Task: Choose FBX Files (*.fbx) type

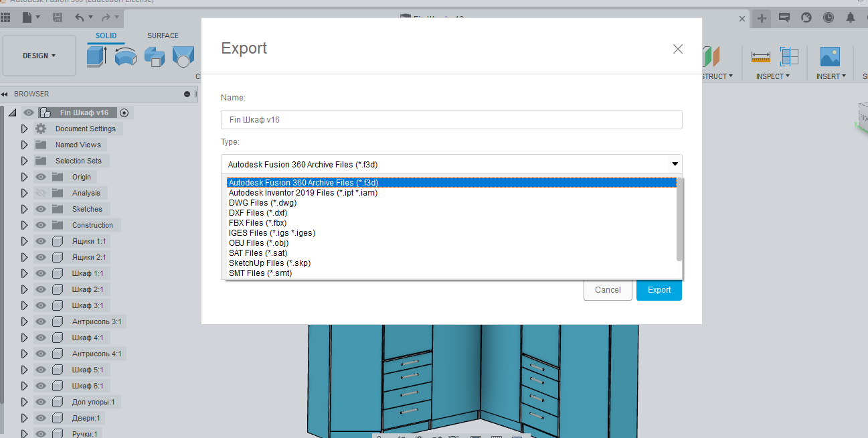Action: point(452,223)
